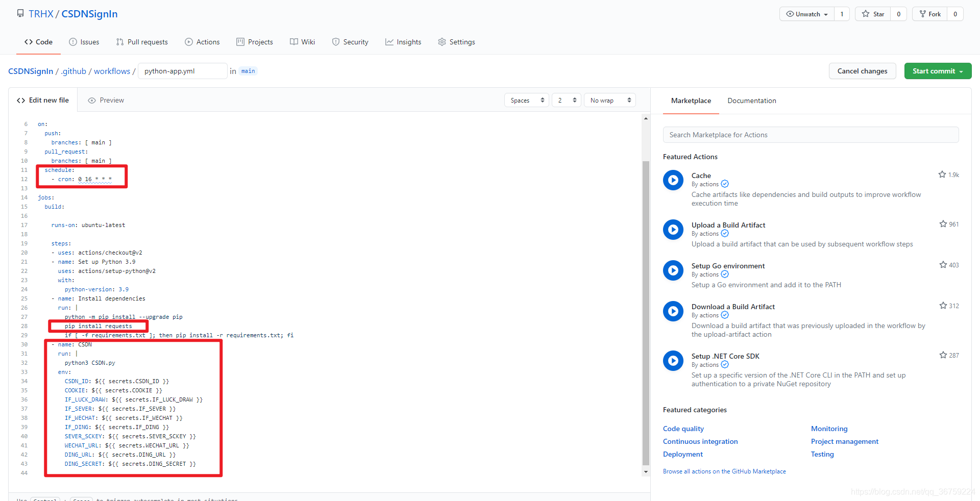The width and height of the screenshot is (980, 501).
Task: Click the star icon next to 961
Action: pos(943,224)
